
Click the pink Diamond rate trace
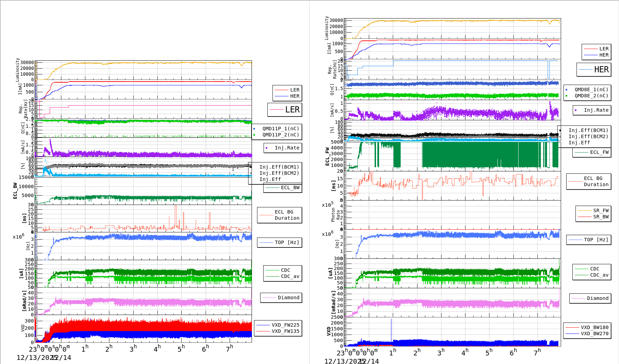137,302
